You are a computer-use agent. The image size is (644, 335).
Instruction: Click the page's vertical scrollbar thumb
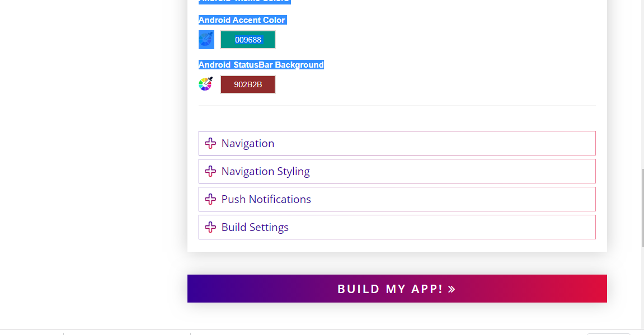pos(642,207)
